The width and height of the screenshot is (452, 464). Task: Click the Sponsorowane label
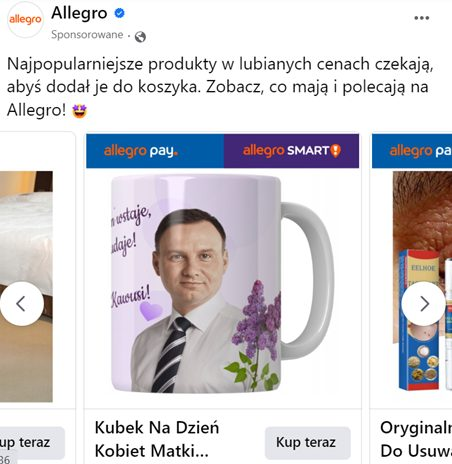(x=87, y=35)
